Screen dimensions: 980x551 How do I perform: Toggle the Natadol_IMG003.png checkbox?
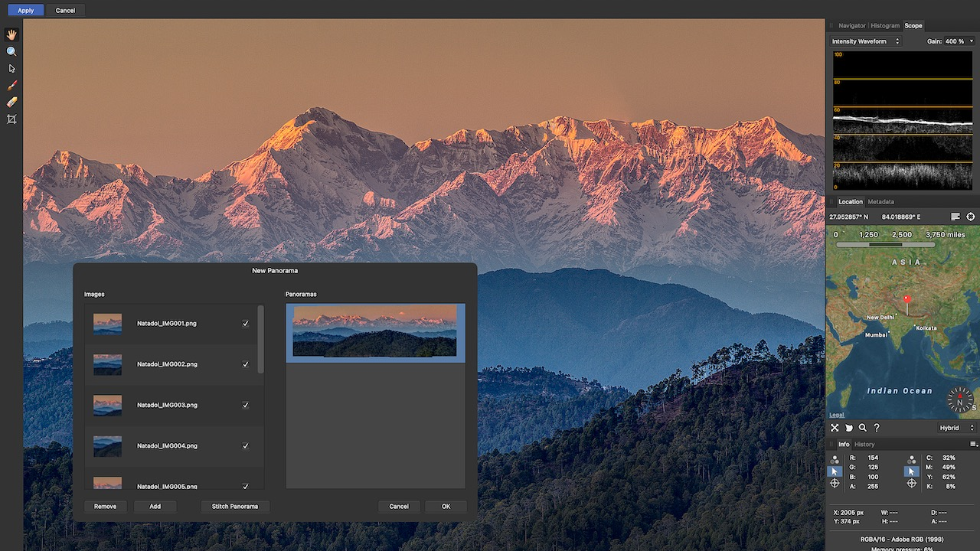246,405
